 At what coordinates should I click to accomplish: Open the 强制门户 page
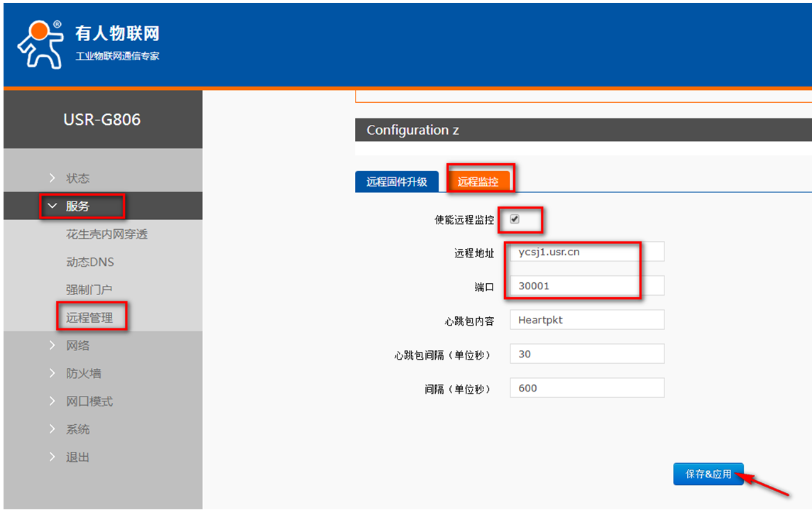[x=89, y=289]
